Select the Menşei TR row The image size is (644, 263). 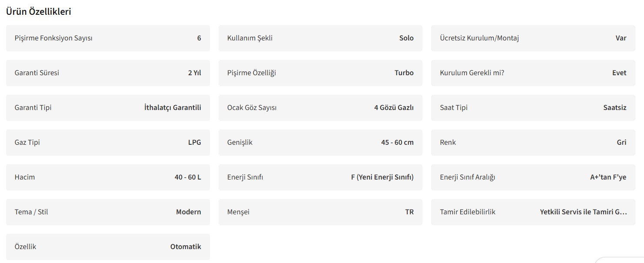320,212
